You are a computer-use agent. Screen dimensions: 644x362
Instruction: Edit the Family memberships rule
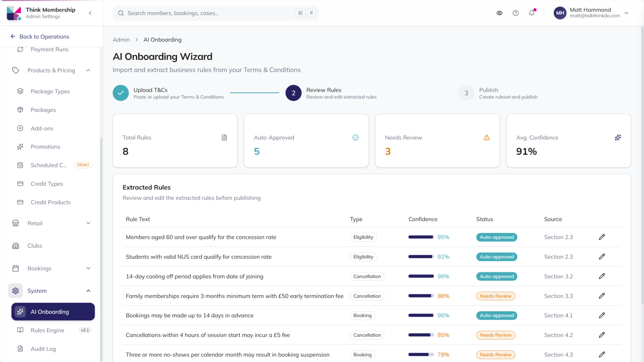pos(602,296)
